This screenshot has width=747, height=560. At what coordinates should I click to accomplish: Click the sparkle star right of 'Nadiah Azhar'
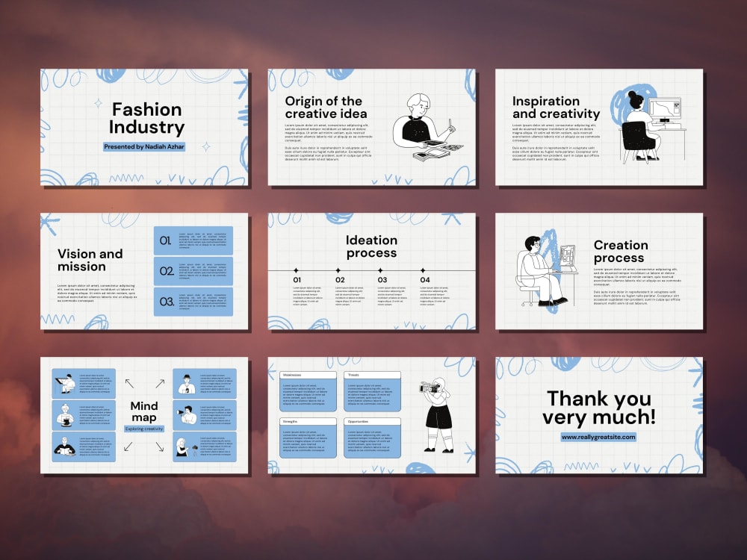(x=206, y=146)
